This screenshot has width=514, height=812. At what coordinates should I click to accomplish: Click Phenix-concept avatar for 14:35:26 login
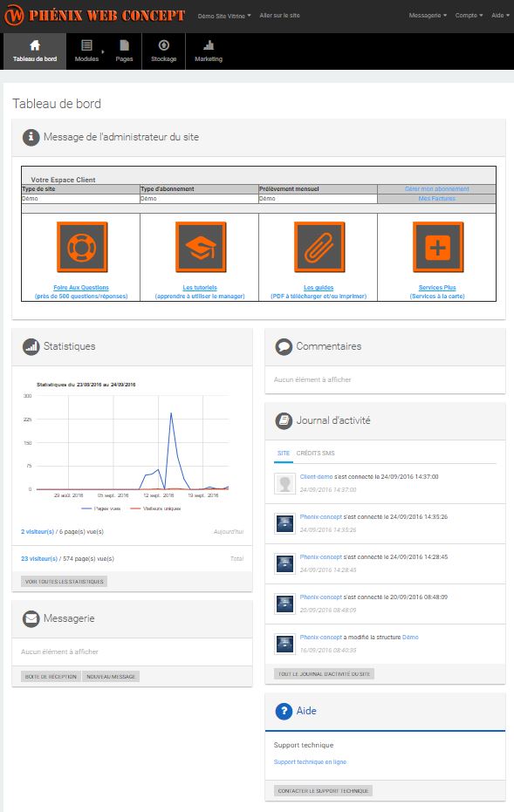click(284, 523)
